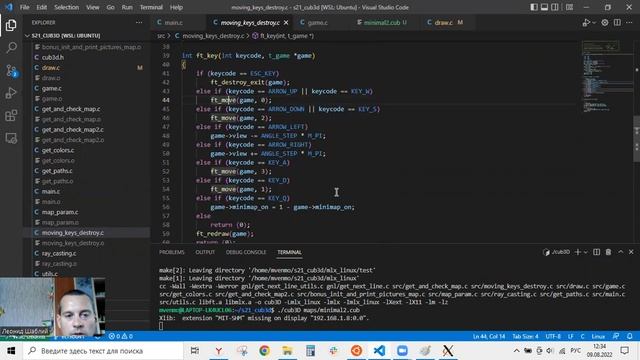Click the Ln 44, Col 14 status item
This screenshot has width=640, height=360.
(x=489, y=336)
